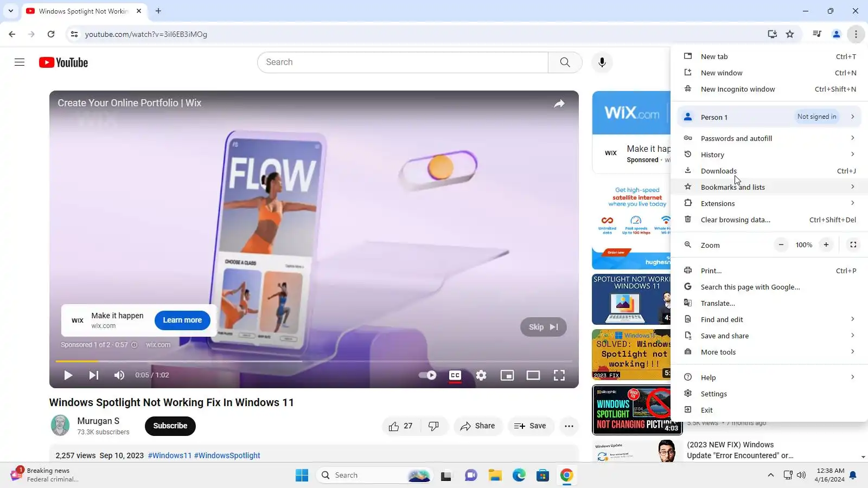Play the video
Screen dimensions: 868x488
click(68, 375)
